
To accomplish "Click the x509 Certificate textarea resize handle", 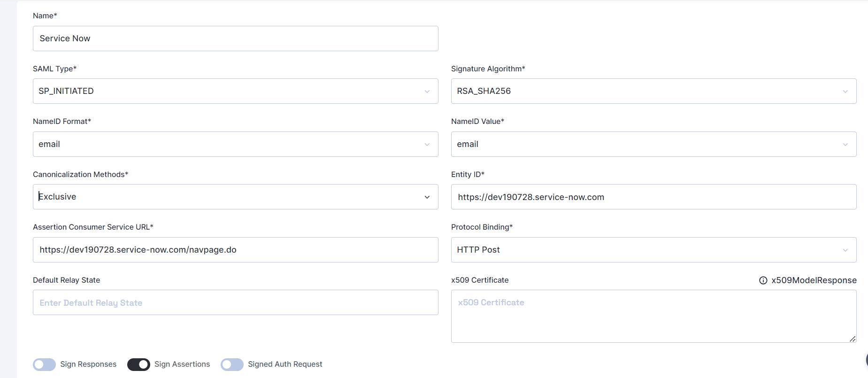I will tap(853, 339).
